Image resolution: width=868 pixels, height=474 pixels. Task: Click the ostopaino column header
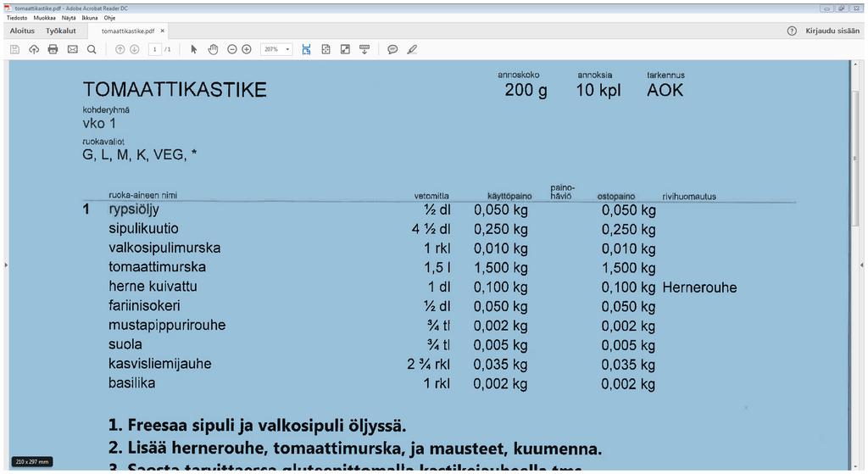pos(616,196)
